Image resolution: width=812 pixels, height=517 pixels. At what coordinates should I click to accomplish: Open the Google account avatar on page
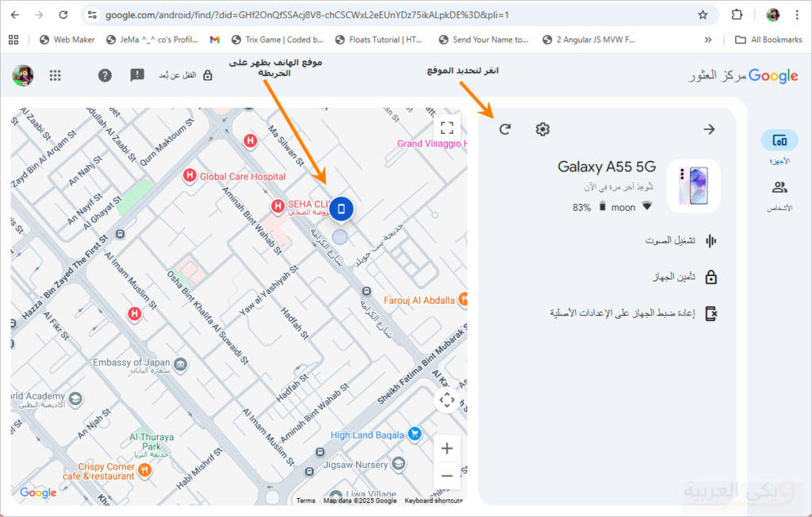[x=23, y=75]
